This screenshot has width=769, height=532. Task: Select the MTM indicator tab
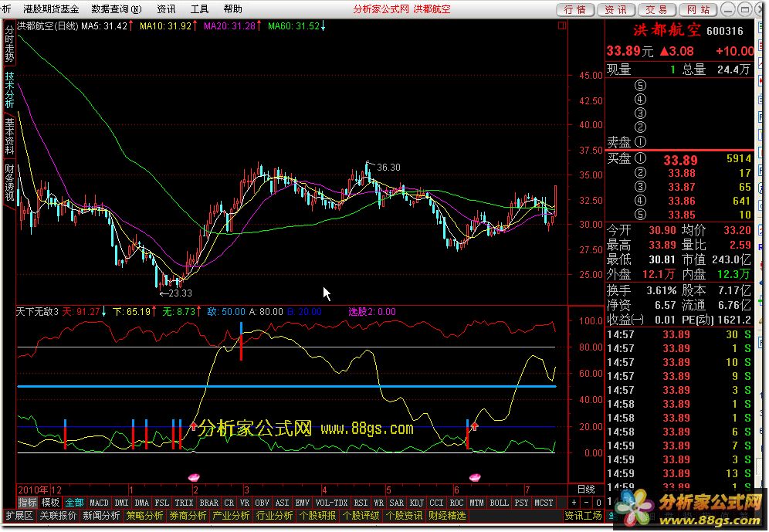click(476, 503)
